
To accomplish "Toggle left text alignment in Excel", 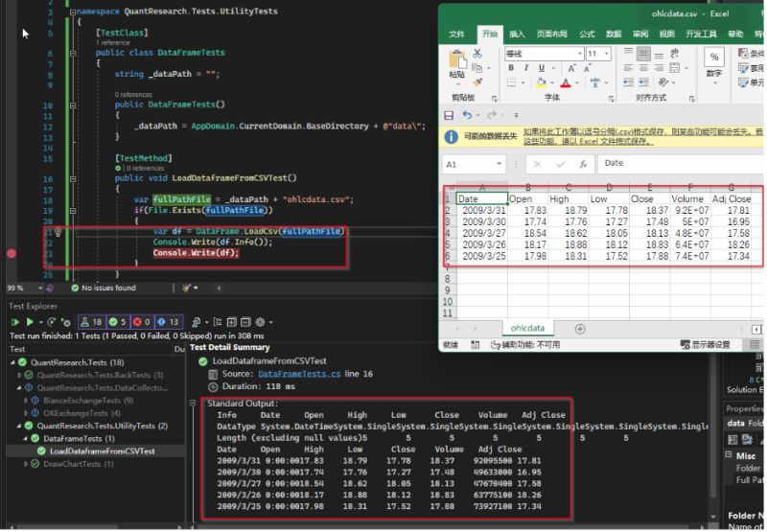I will [629, 68].
